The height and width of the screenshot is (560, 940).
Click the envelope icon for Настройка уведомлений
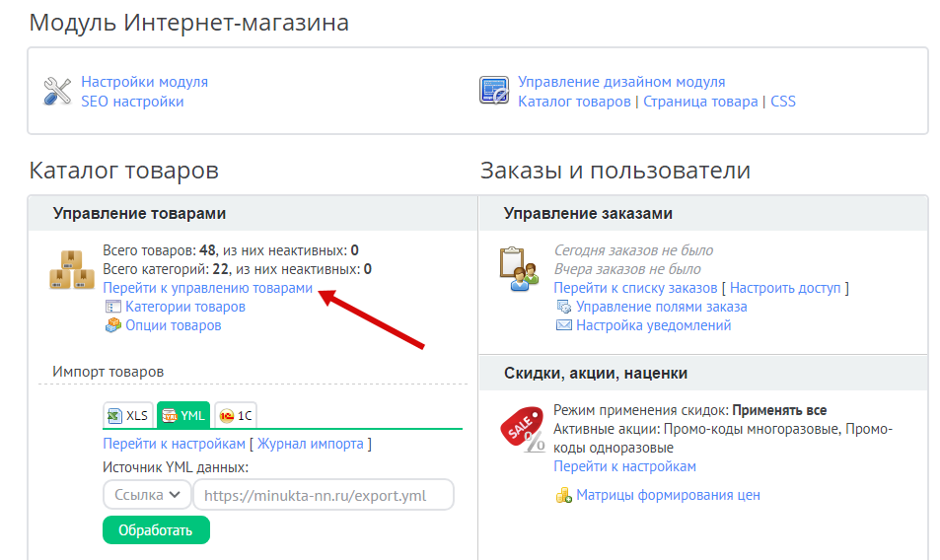click(564, 325)
